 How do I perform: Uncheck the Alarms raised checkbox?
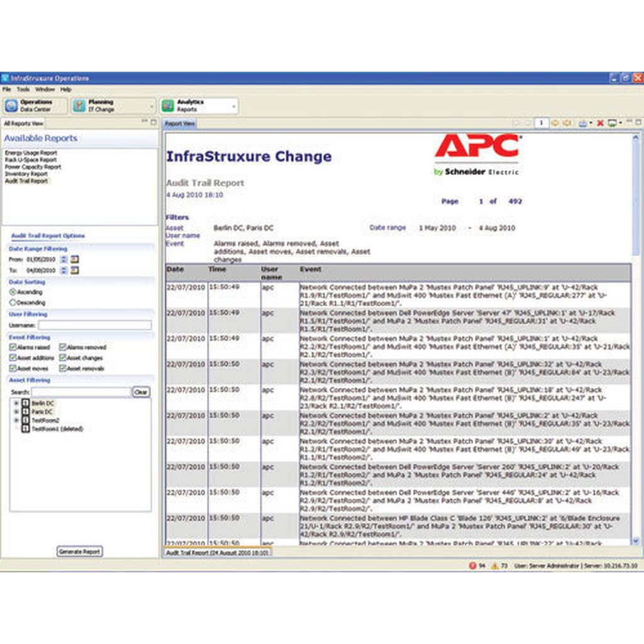(x=13, y=347)
